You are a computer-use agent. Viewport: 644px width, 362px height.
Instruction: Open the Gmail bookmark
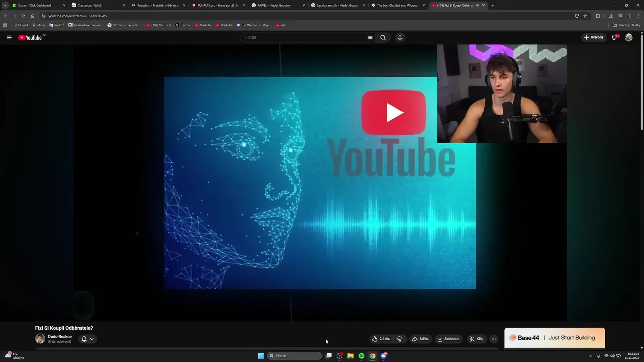21,25
